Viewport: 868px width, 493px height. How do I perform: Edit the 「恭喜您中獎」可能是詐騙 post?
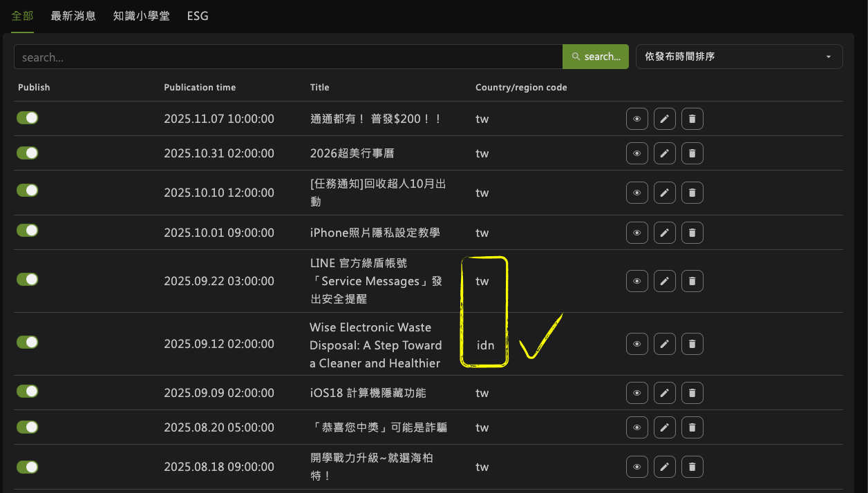pos(665,427)
